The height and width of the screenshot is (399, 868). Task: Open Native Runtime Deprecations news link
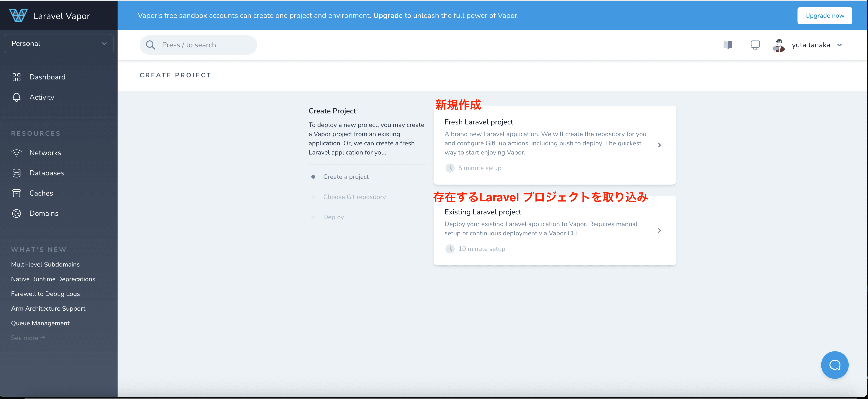[53, 279]
